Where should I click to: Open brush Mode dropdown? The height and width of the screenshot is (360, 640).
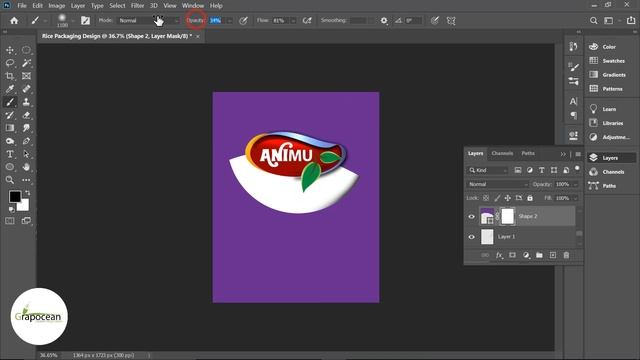pos(149,20)
